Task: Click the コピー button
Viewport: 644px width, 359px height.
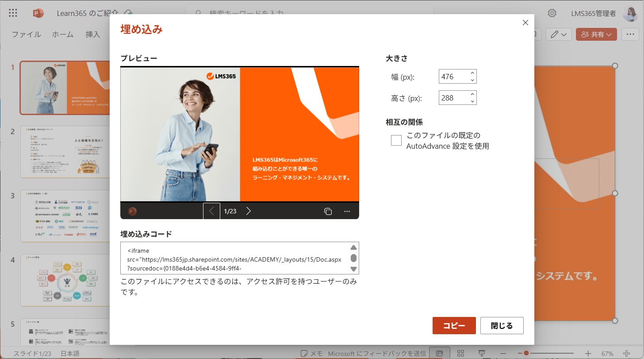Action: (454, 325)
